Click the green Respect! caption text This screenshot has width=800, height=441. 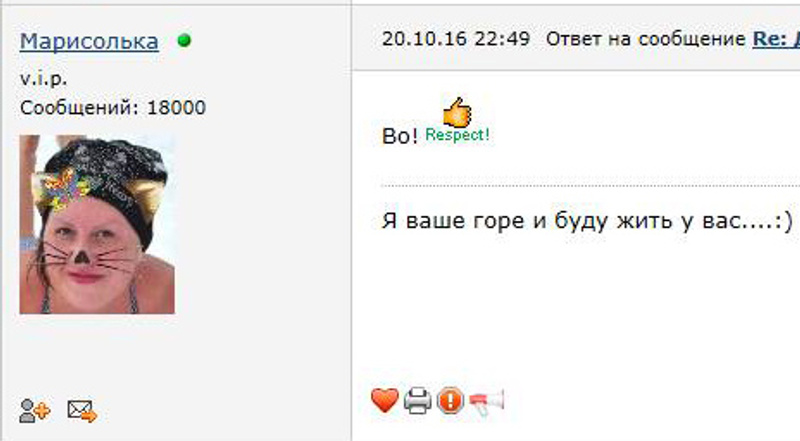457,135
